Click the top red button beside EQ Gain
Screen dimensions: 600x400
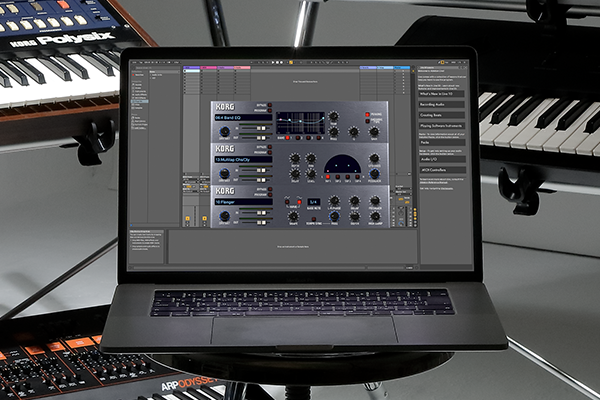366,113
